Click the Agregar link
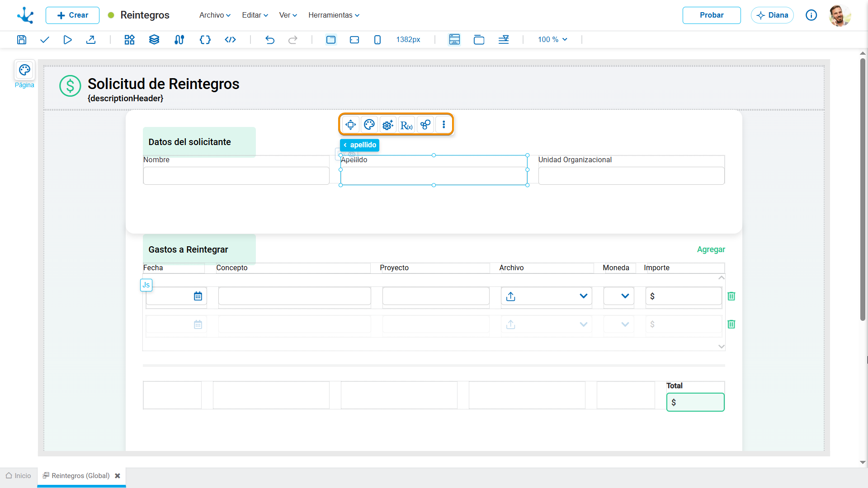The height and width of the screenshot is (488, 868). coord(711,249)
